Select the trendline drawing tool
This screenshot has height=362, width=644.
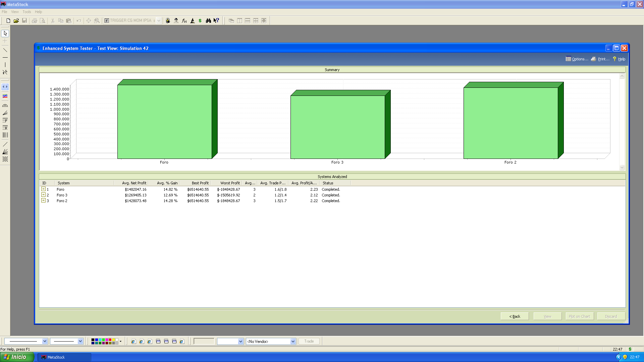coord(5,50)
